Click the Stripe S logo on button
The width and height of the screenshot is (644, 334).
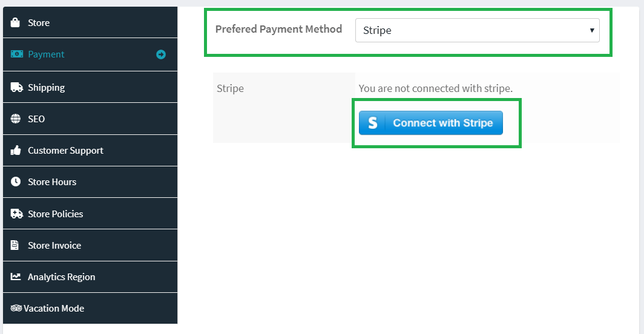[x=373, y=123]
